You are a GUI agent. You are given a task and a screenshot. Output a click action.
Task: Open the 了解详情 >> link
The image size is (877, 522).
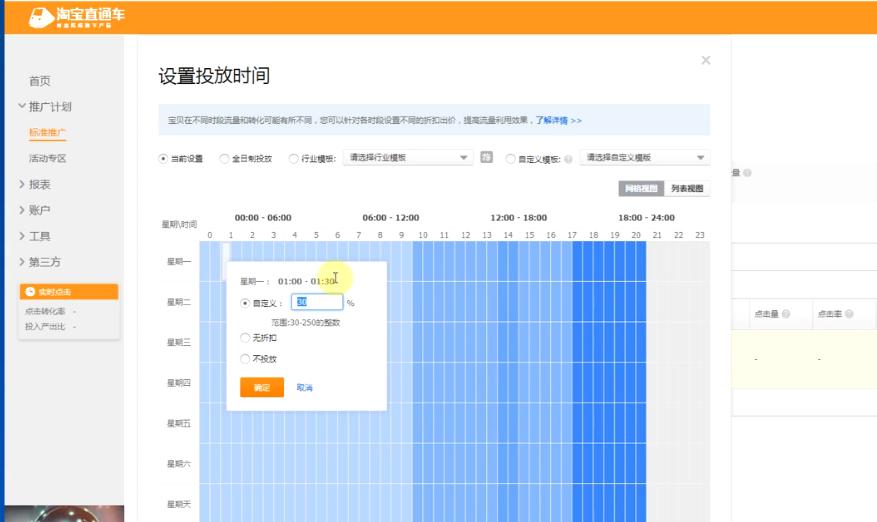558,120
